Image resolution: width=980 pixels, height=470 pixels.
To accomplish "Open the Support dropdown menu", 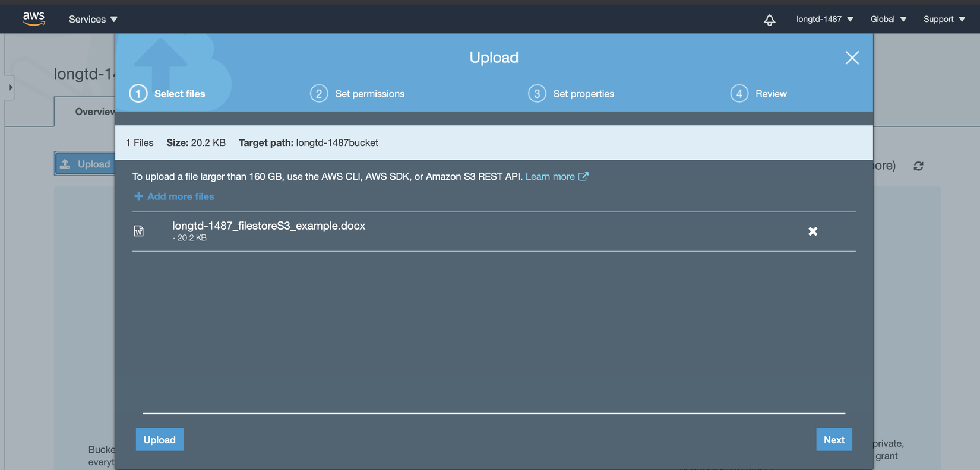I will click(x=944, y=20).
